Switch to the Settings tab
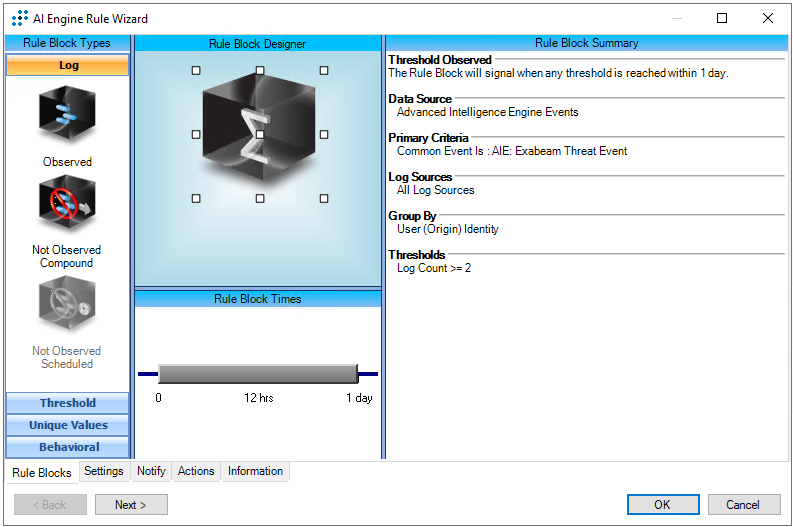The height and width of the screenshot is (527, 793). (x=104, y=471)
